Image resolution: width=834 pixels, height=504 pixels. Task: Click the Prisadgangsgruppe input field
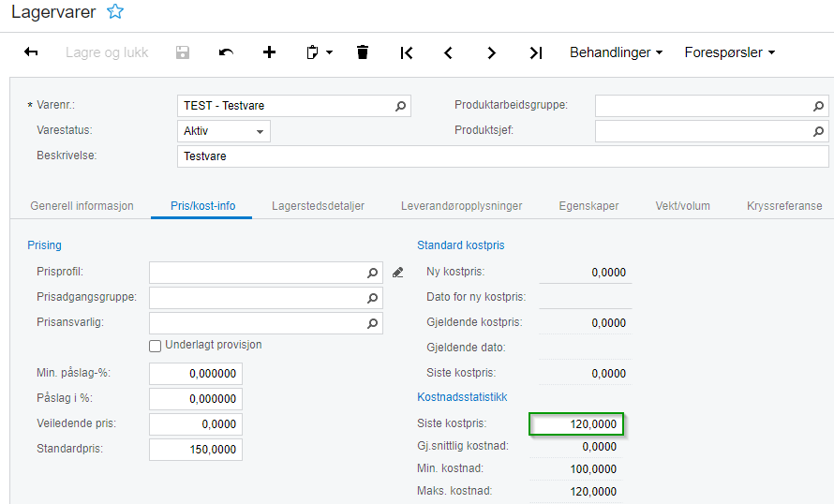click(266, 298)
